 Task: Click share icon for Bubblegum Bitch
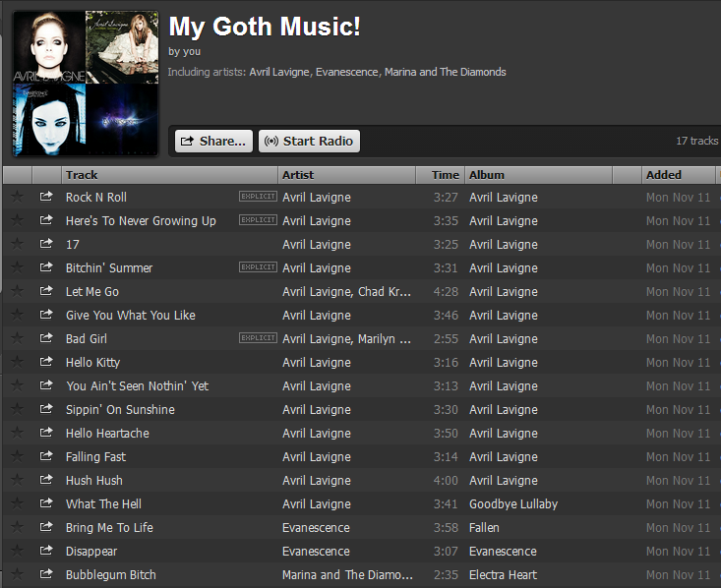tap(46, 574)
